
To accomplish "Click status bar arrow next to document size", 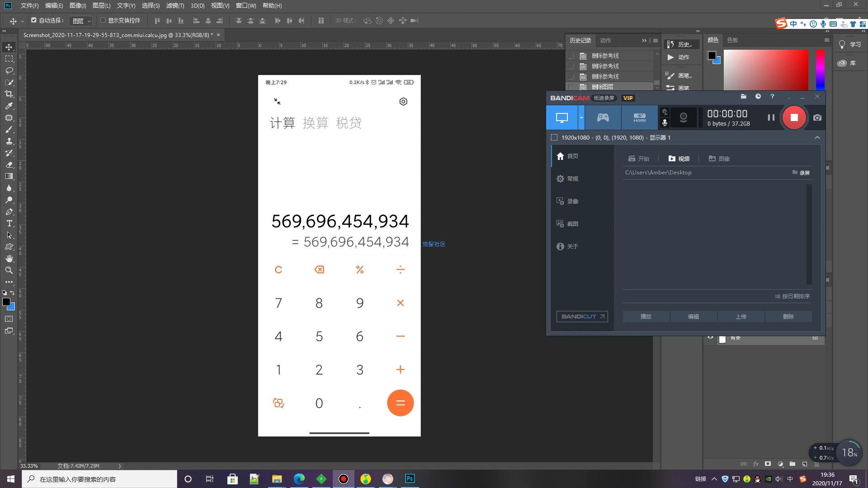I will click(120, 466).
